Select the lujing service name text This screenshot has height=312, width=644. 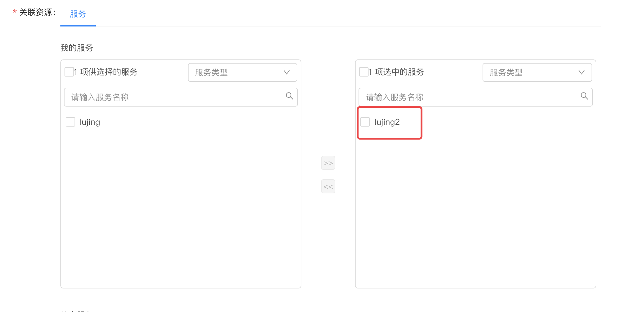click(90, 122)
